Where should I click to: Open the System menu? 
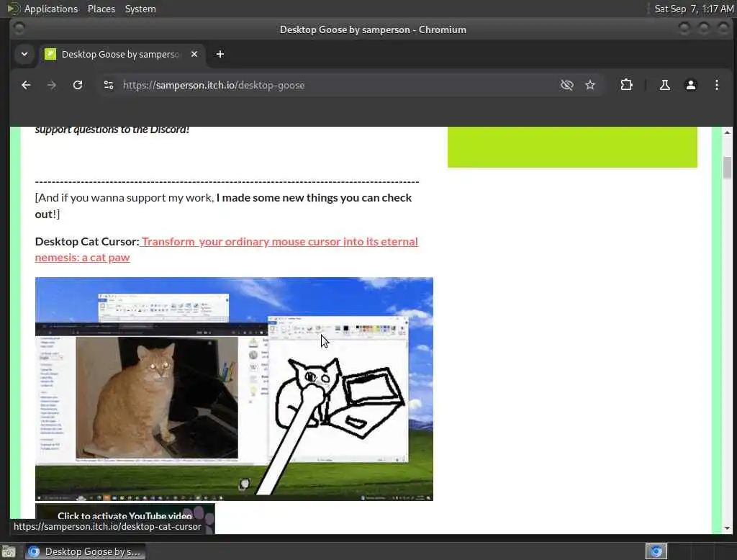[x=140, y=9]
